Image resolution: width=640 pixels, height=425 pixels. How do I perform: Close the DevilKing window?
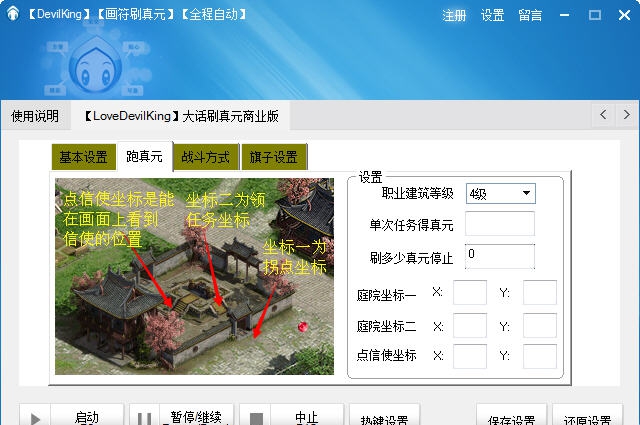624,15
